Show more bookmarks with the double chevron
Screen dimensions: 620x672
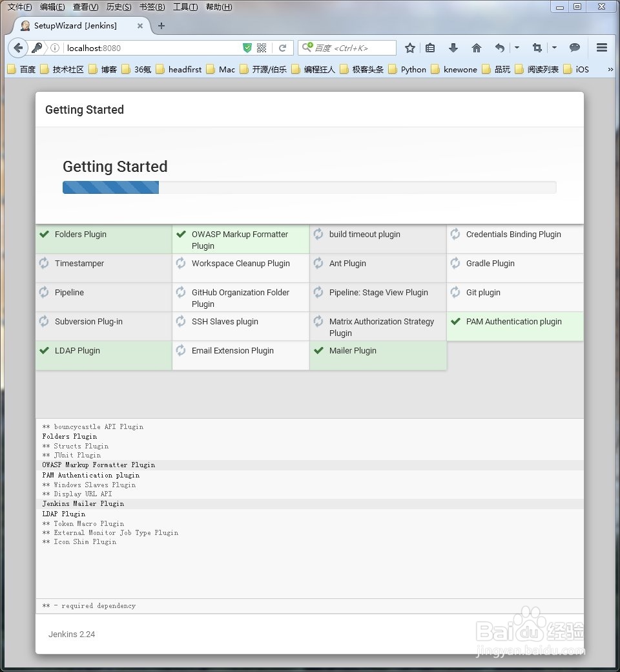coord(610,69)
